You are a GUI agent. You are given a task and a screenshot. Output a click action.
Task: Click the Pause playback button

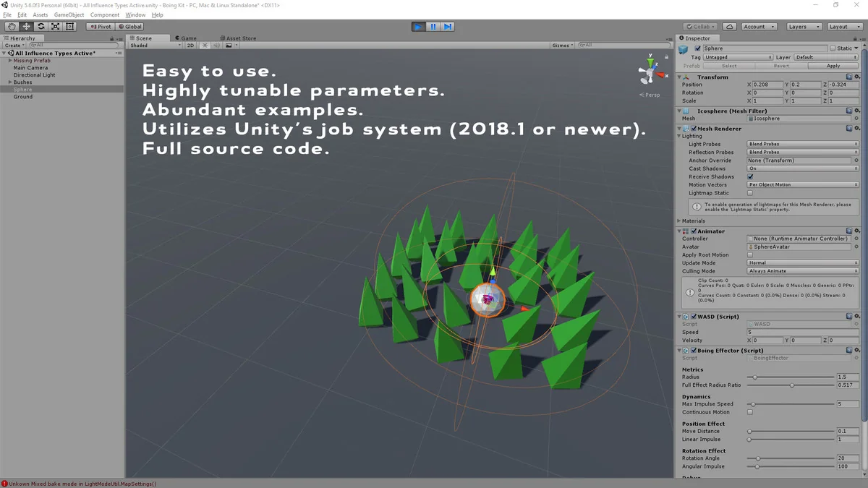[433, 27]
